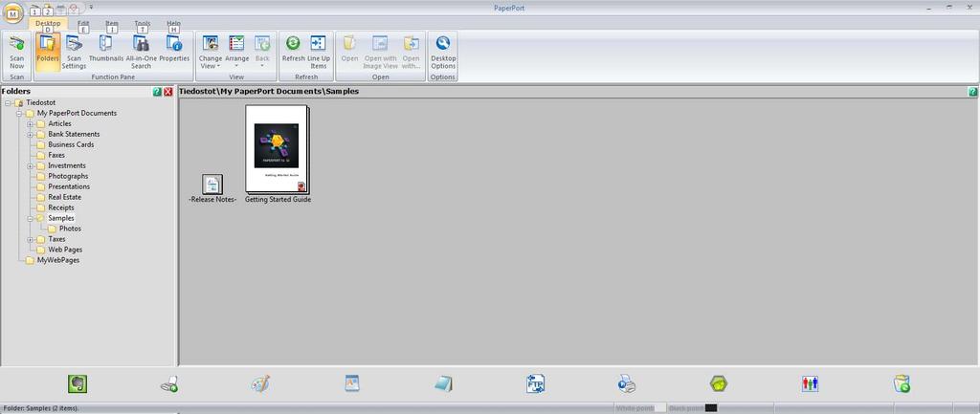Switch to the Edit ribbon tab
Viewport: 980px width, 414px height.
tap(83, 24)
